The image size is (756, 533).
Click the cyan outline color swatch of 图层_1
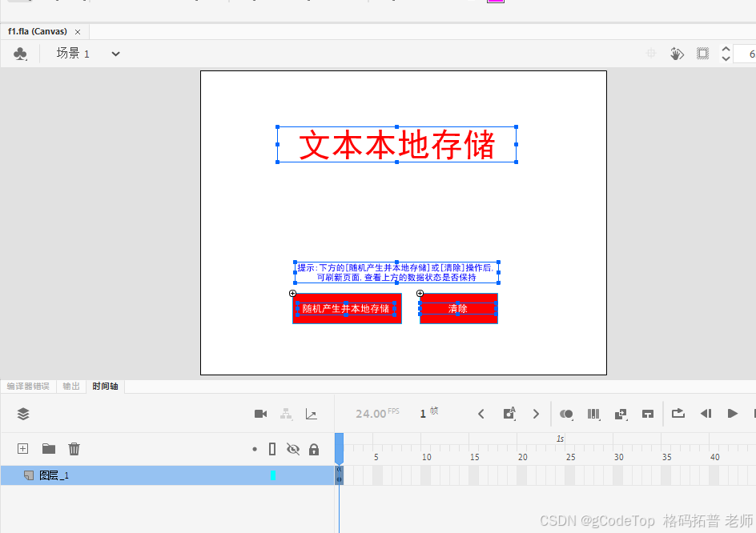tap(273, 475)
